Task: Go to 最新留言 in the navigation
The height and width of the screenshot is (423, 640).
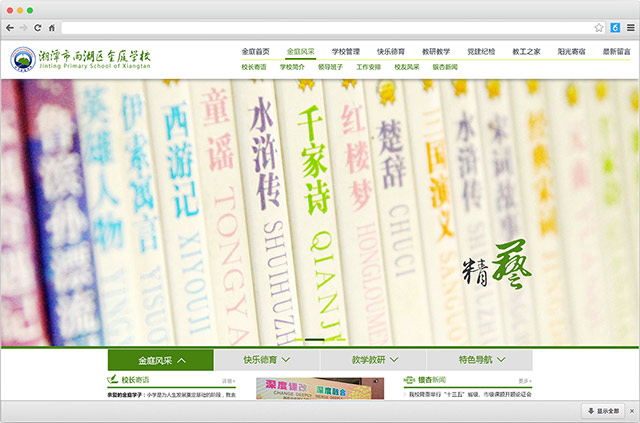Action: [x=616, y=50]
